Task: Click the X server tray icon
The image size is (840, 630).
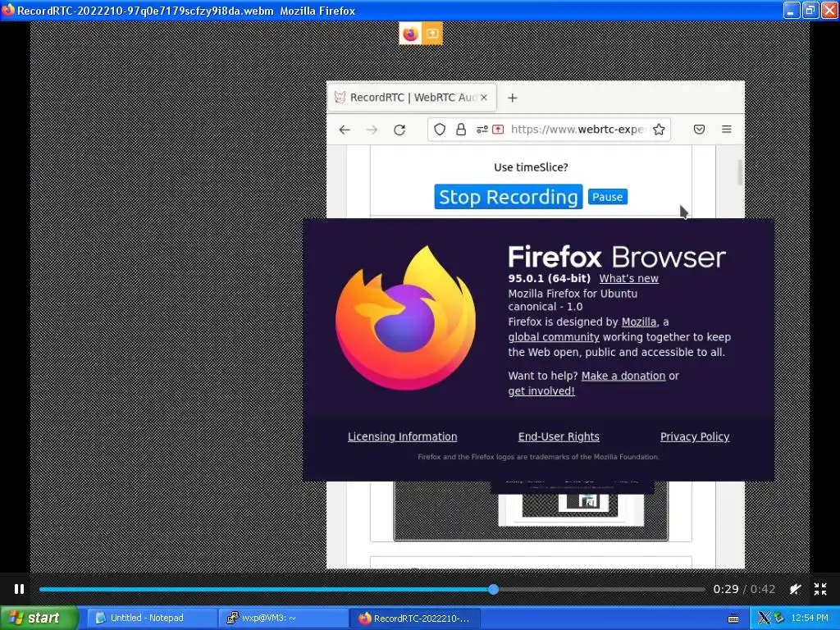Action: [x=765, y=618]
